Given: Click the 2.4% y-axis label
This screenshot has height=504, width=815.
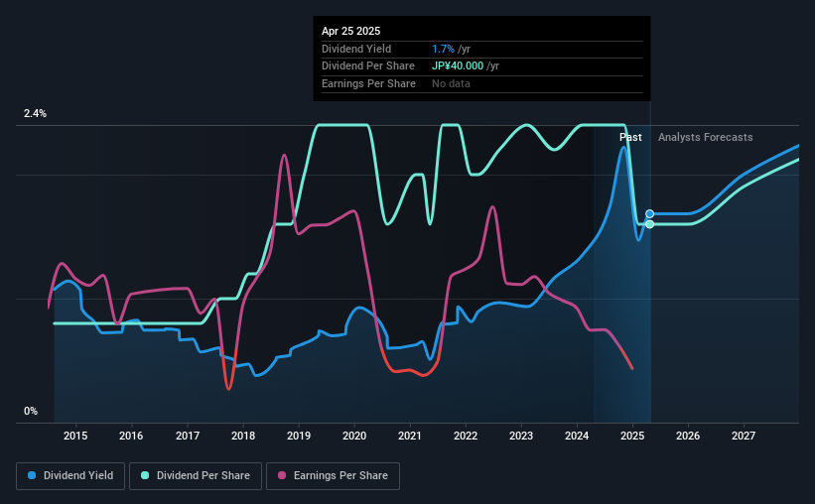Looking at the screenshot, I should (35, 113).
